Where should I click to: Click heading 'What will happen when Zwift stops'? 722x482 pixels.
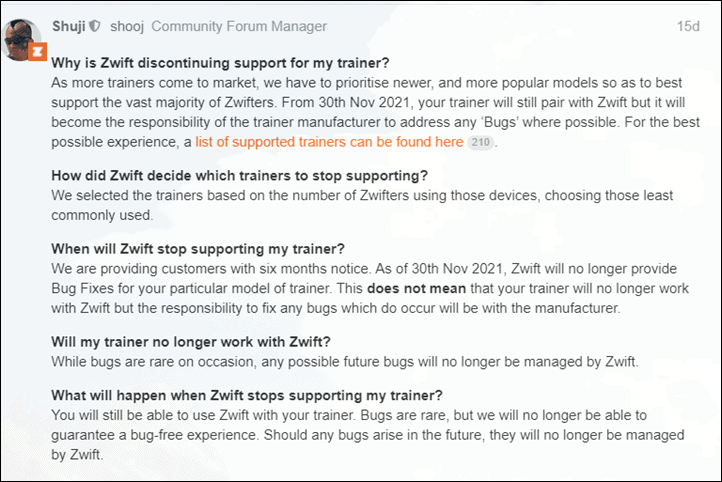pos(247,395)
